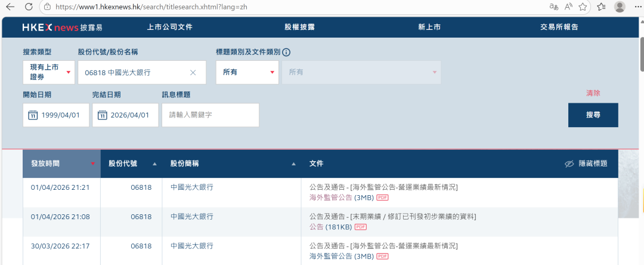Viewport: 644px width, 265px height.
Task: Click release time 01/04/2026 21:08
Action: [x=60, y=217]
